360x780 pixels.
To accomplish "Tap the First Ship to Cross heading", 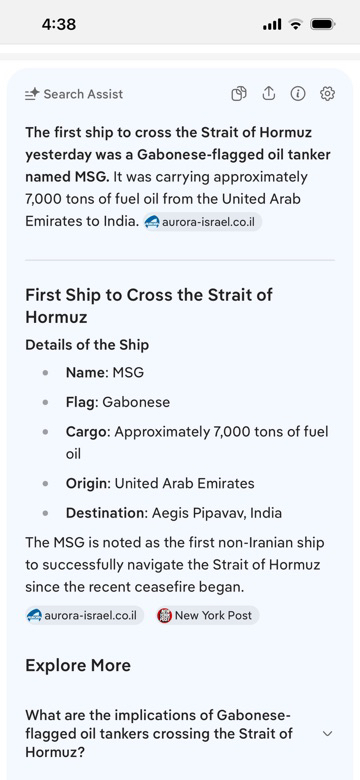I will point(149,305).
